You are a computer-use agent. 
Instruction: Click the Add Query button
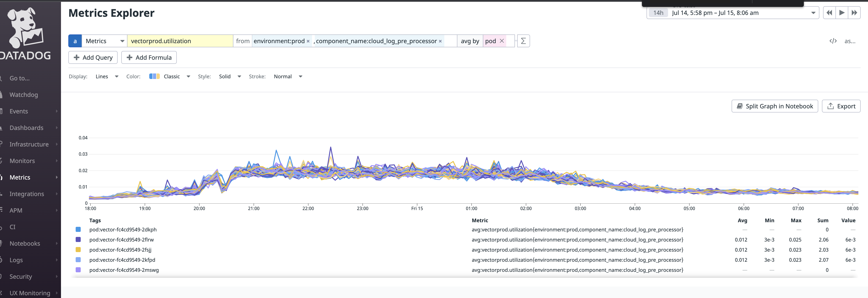click(x=93, y=57)
